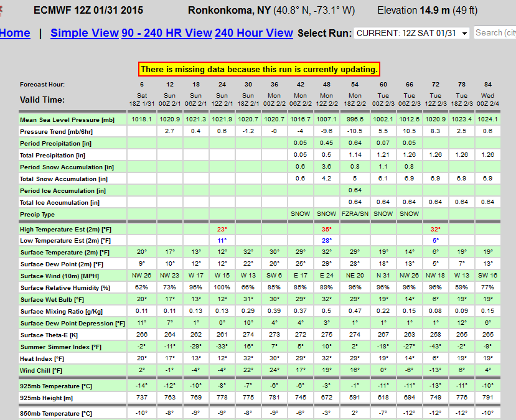This screenshot has width=516, height=420.
Task: Click the Low Temperature Est row label
Action: (65, 241)
